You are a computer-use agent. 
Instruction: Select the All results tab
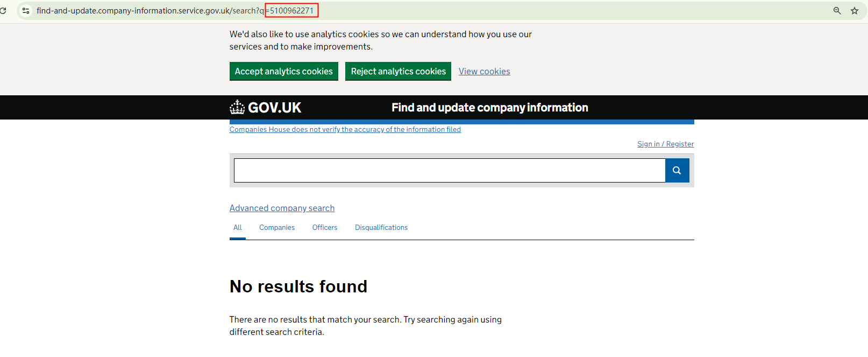click(x=238, y=228)
